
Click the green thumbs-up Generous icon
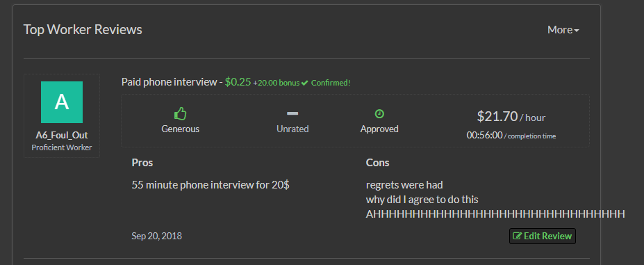[181, 113]
